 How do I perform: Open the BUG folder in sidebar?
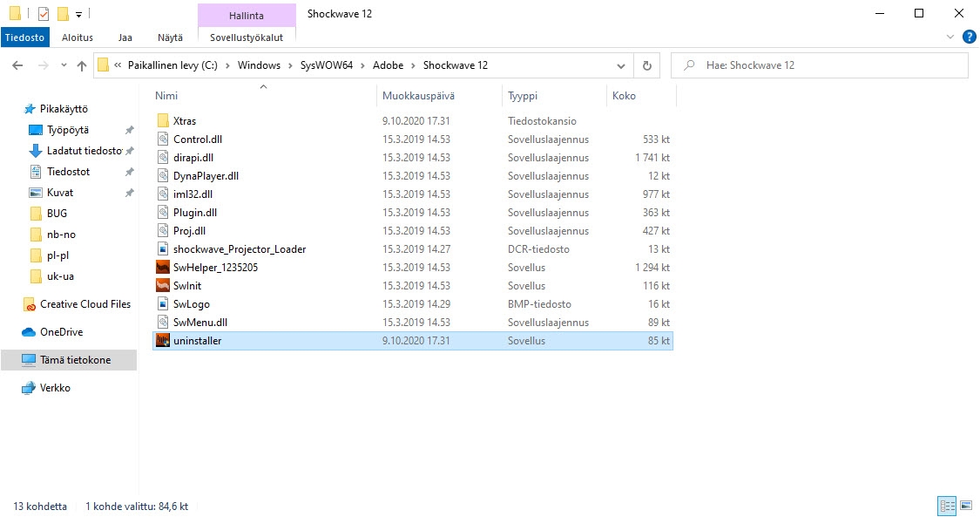[x=57, y=214]
